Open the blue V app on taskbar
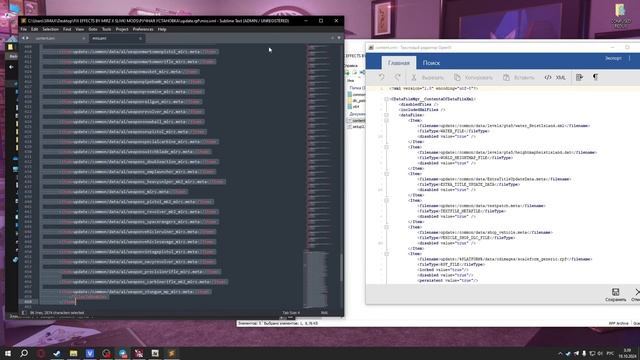The width and height of the screenshot is (640, 360). tap(90, 353)
